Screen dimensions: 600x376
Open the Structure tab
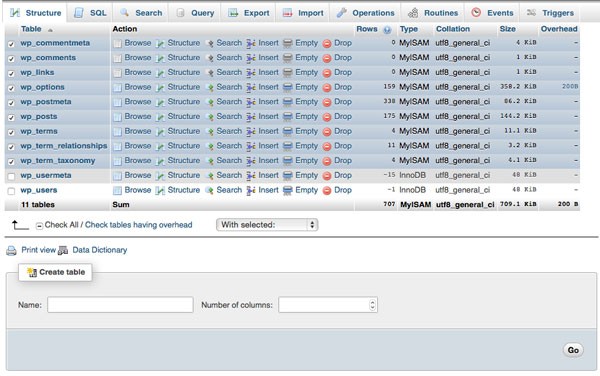pos(36,13)
